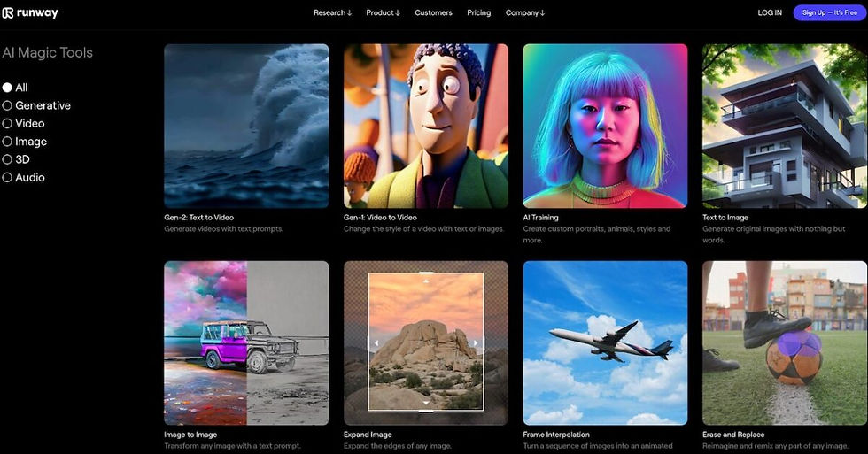
Task: Click 'Generate videos with text prompts.' description
Action: [x=223, y=229]
